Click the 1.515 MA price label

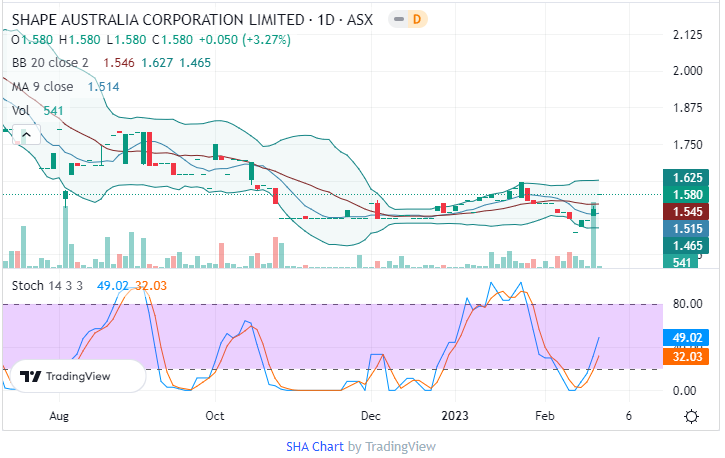click(685, 229)
